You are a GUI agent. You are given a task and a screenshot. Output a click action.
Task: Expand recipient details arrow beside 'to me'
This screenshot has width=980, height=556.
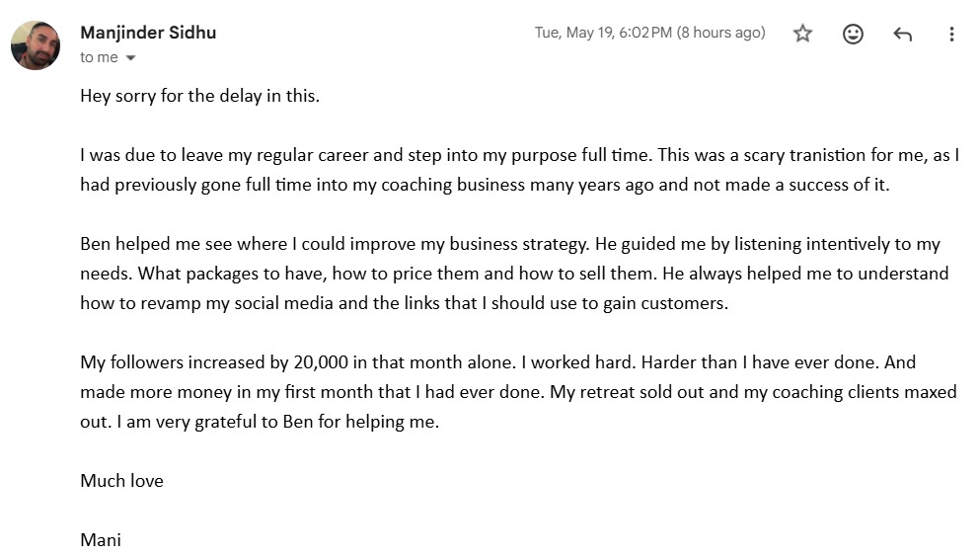pyautogui.click(x=130, y=57)
